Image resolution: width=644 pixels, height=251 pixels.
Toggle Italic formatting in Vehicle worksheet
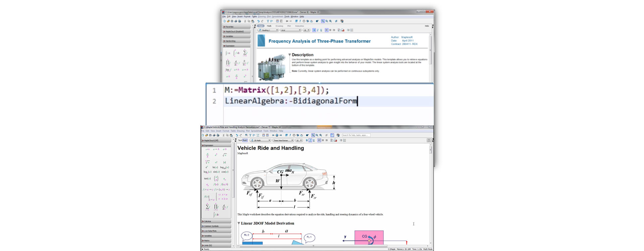click(x=310, y=140)
